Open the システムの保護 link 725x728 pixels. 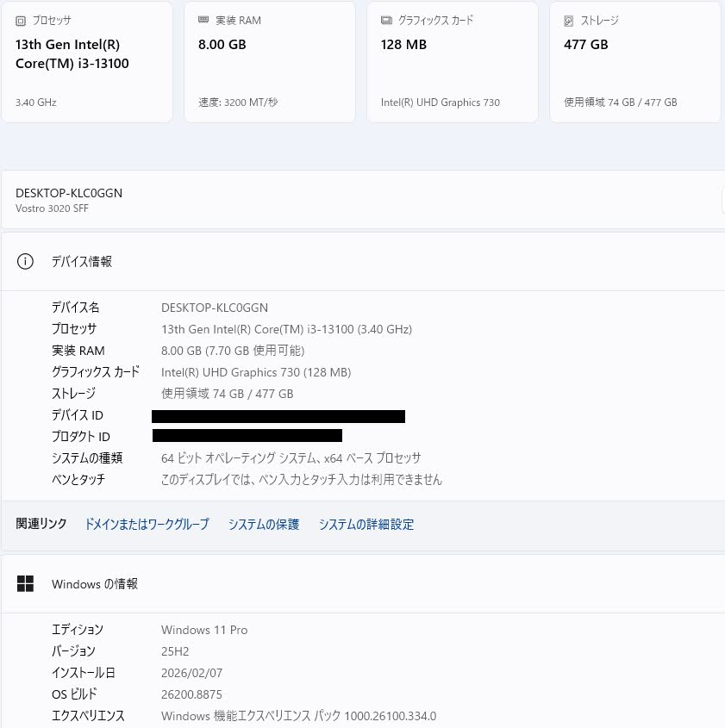[264, 524]
